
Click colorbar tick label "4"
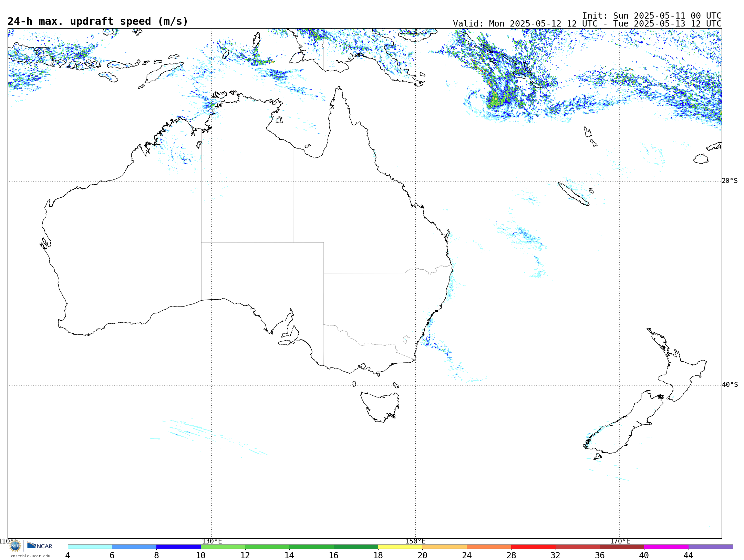[x=68, y=556]
